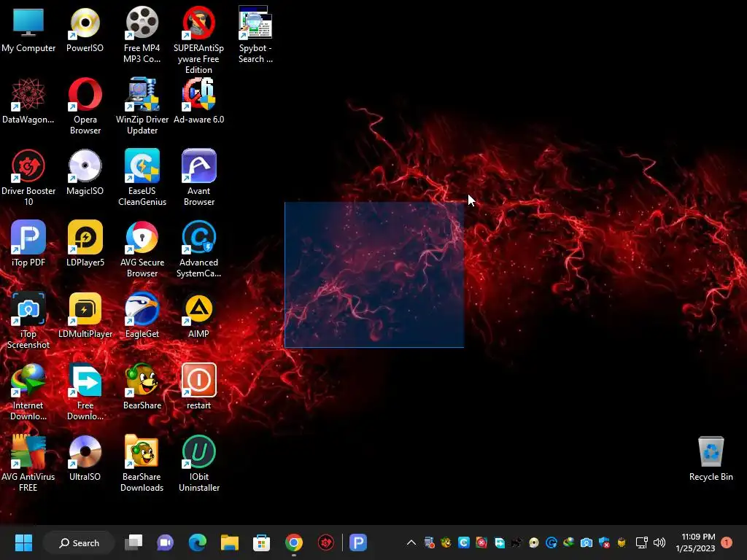The image size is (747, 560).
Task: Open Task View from the taskbar
Action: pos(133,542)
